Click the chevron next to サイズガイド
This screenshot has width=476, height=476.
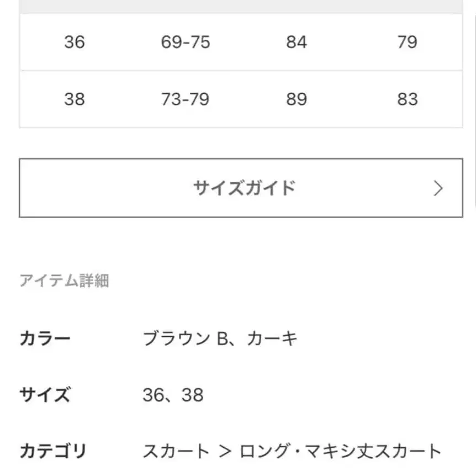[x=439, y=188]
